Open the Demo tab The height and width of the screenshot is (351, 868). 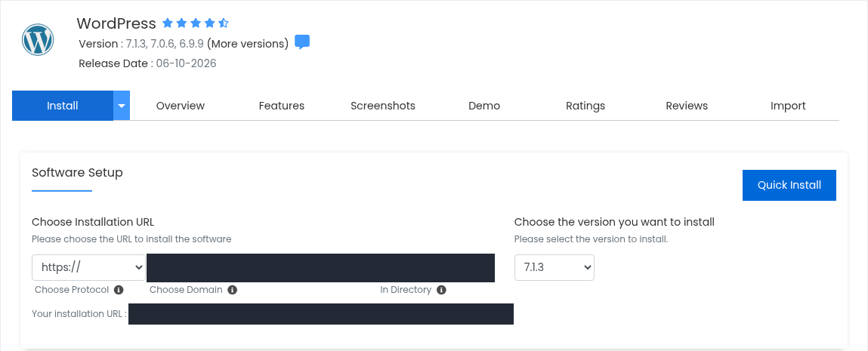coord(484,106)
